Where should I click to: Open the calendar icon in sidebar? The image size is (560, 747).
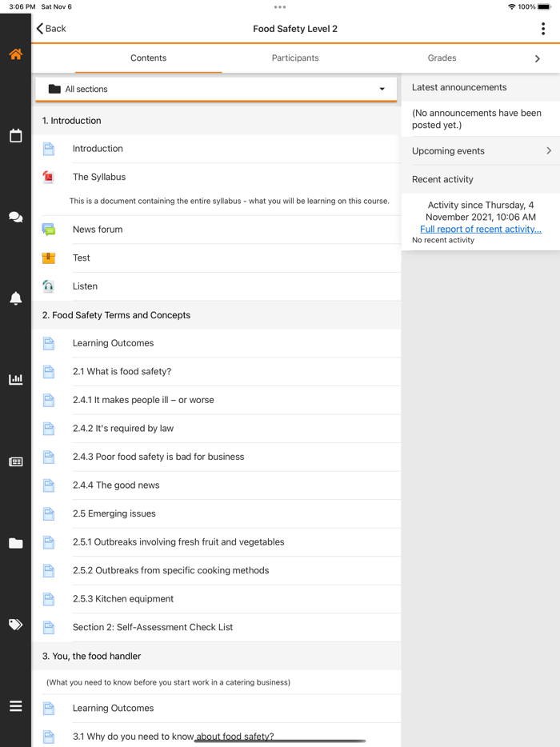point(15,136)
